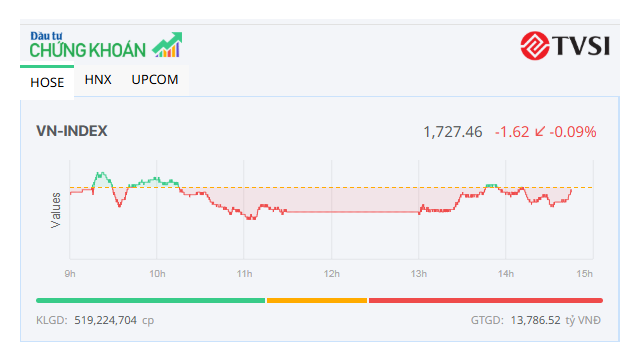This screenshot has height=362, width=637.
Task: Click the VN-INDEX title
Action: 72,131
